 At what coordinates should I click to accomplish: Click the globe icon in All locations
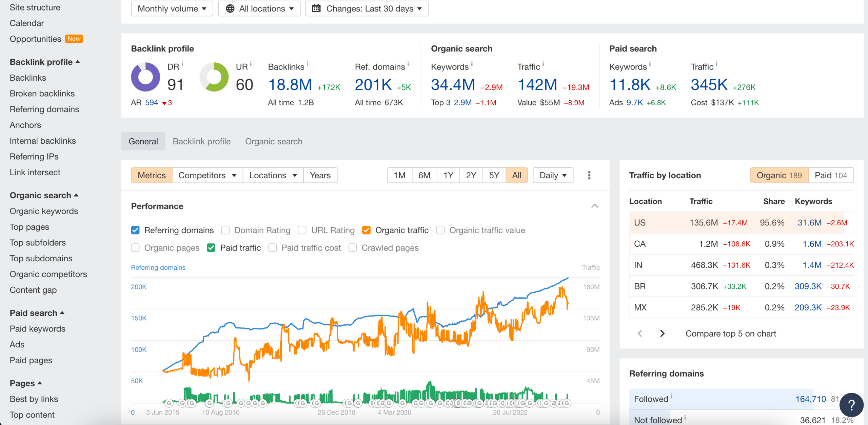tap(230, 8)
